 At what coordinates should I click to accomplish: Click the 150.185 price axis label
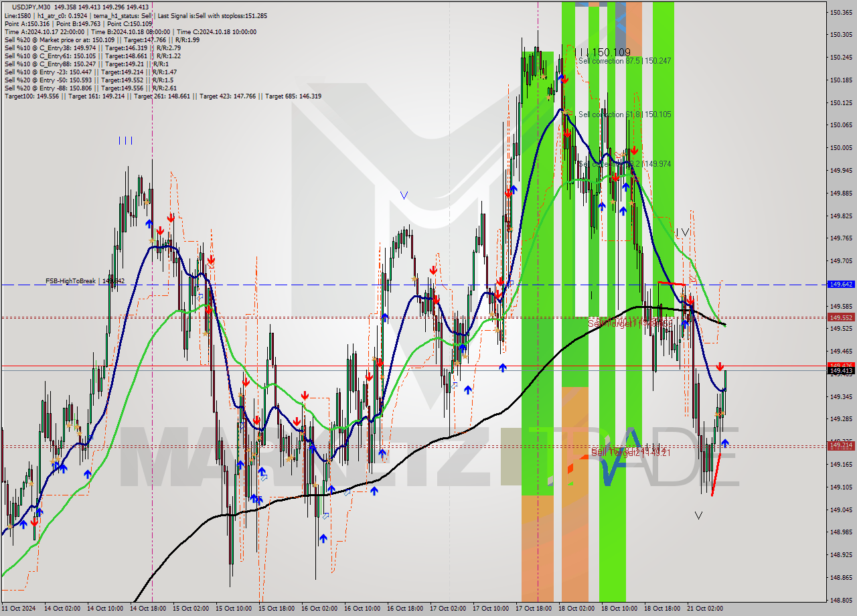click(x=841, y=80)
